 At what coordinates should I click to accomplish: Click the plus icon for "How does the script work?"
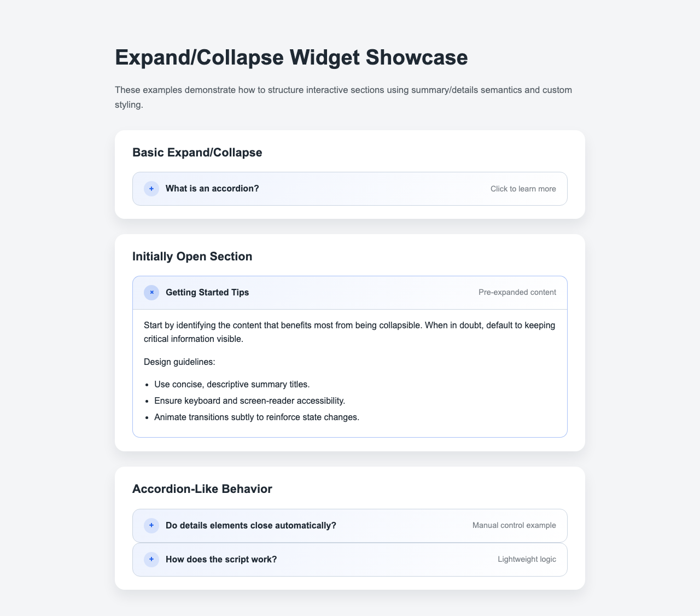coord(151,560)
